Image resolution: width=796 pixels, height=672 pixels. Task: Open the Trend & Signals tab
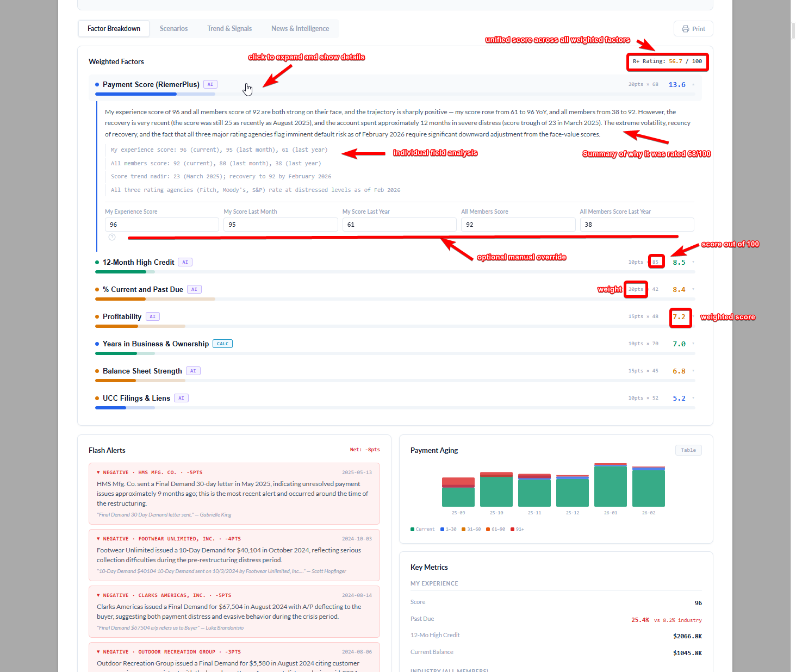click(x=229, y=29)
